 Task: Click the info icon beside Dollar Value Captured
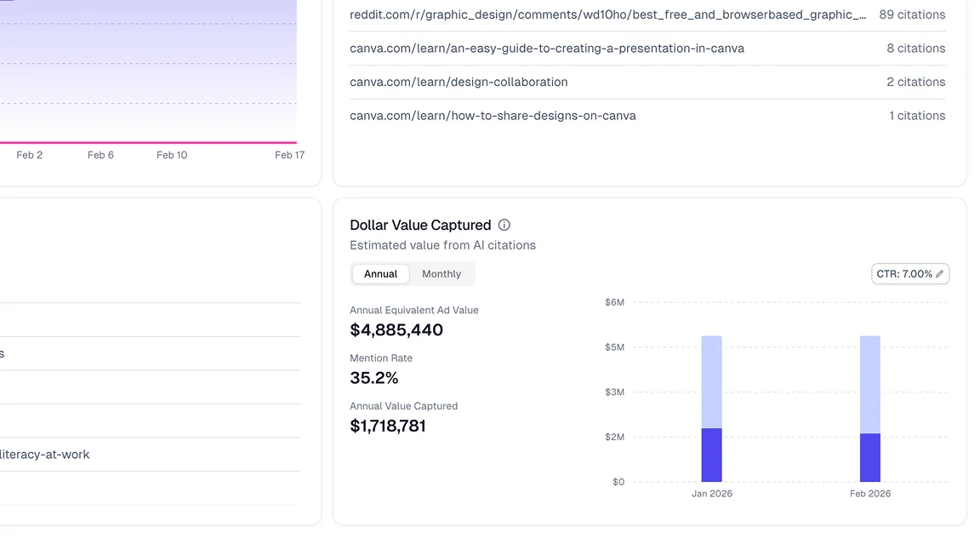tap(504, 226)
